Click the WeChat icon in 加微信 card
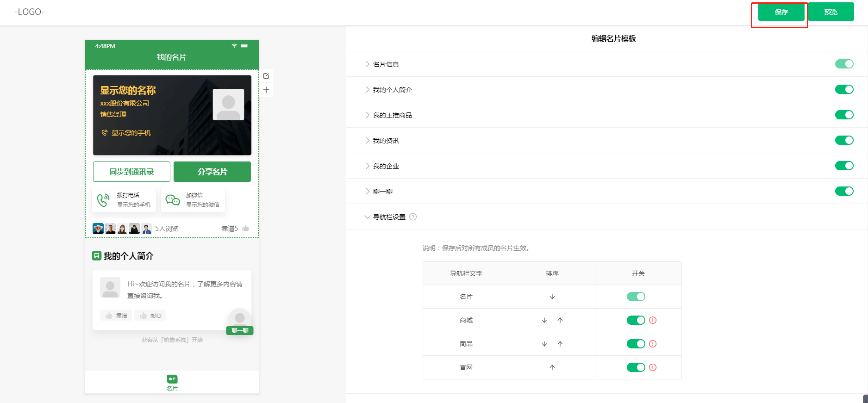Image resolution: width=868 pixels, height=403 pixels. (173, 200)
